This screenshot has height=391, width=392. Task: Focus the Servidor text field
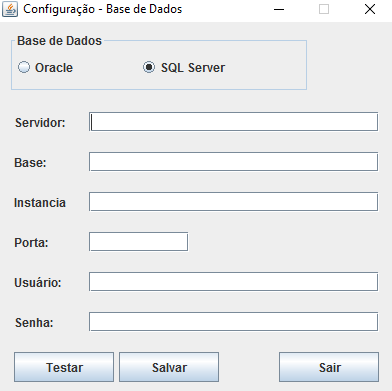233,122
